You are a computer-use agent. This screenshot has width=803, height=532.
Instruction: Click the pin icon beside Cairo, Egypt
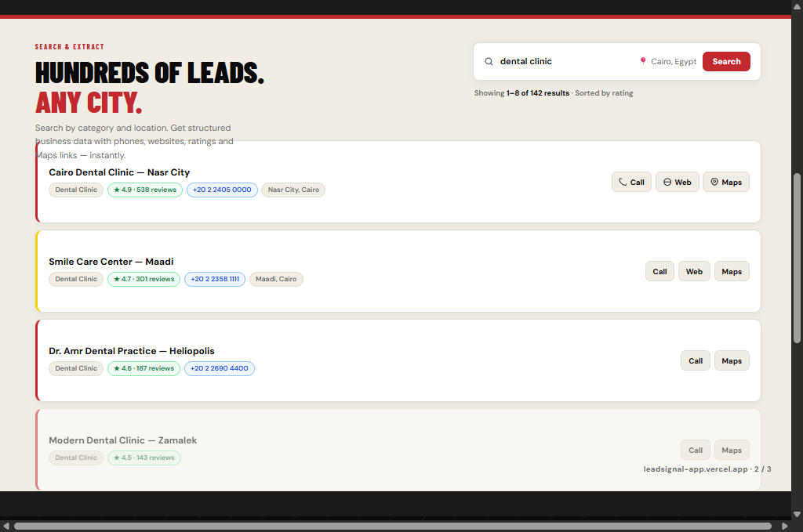643,61
